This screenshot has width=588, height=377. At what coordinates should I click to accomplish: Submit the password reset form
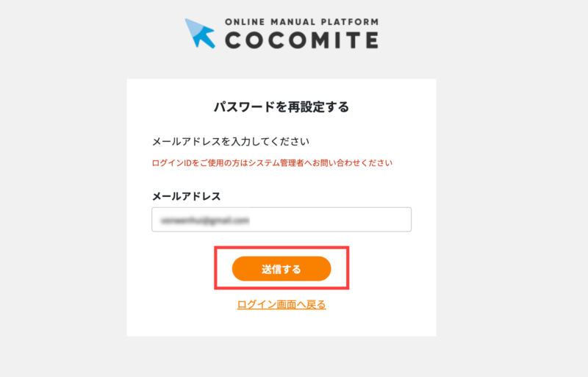[282, 269]
